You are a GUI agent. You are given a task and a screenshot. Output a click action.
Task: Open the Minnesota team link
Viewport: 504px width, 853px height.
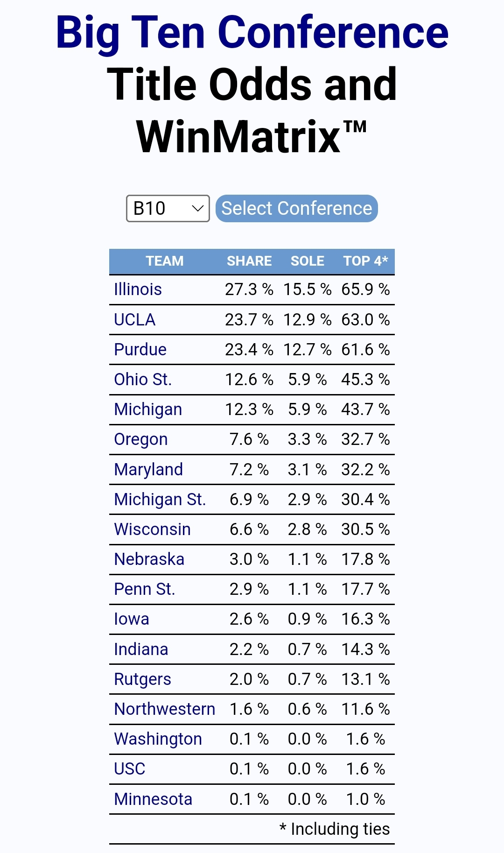point(153,799)
